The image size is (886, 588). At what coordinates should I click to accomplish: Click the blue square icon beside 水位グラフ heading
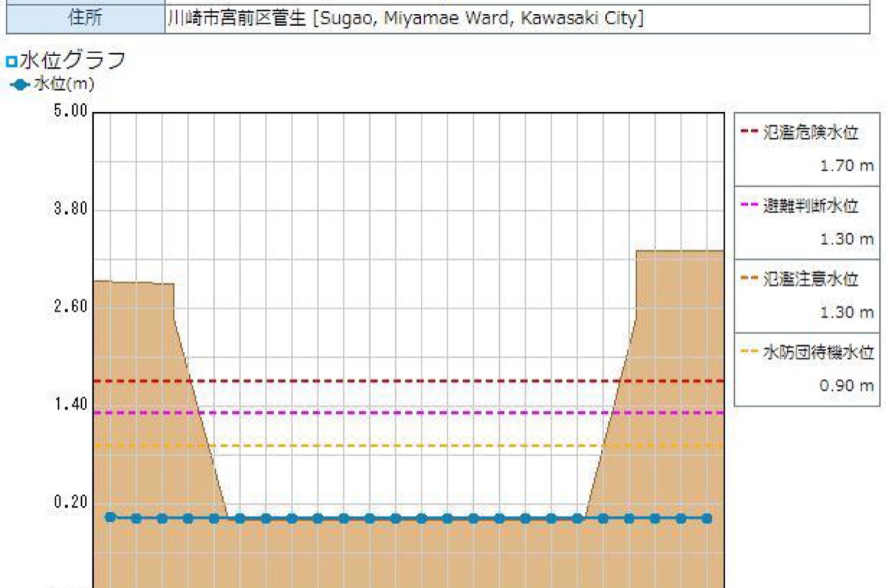pos(10,61)
